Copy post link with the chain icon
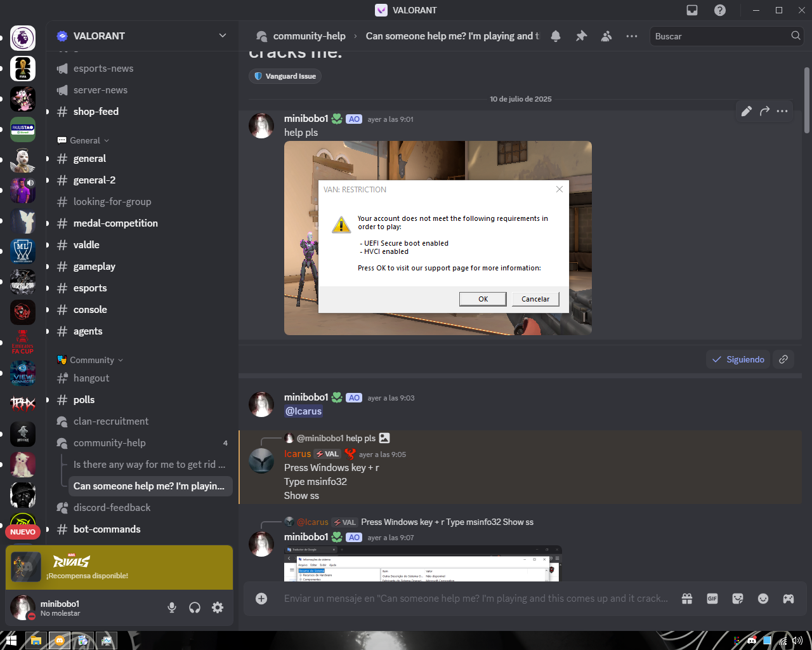812x650 pixels. pyautogui.click(x=783, y=359)
